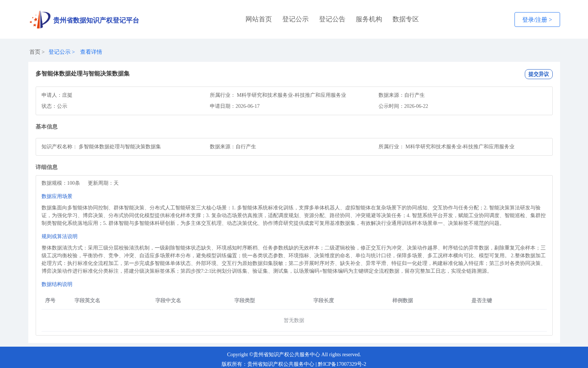Select 服务机构 in the top menu
588x368 pixels.
369,19
